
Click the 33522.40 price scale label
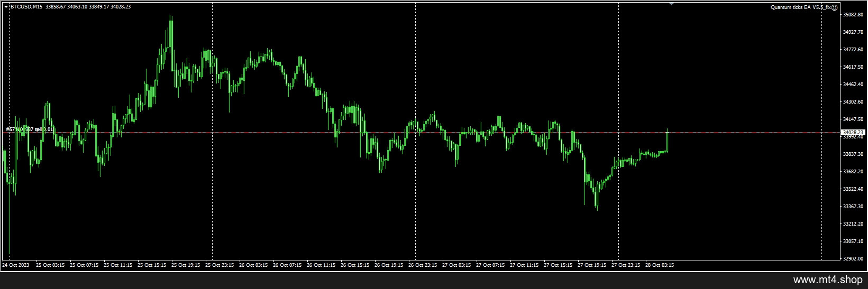853,189
